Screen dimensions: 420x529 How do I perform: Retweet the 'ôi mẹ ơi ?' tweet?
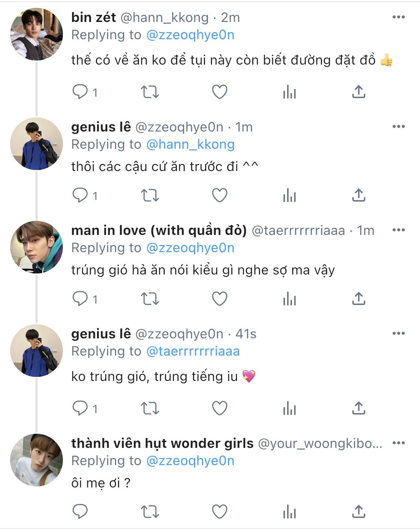tap(150, 511)
